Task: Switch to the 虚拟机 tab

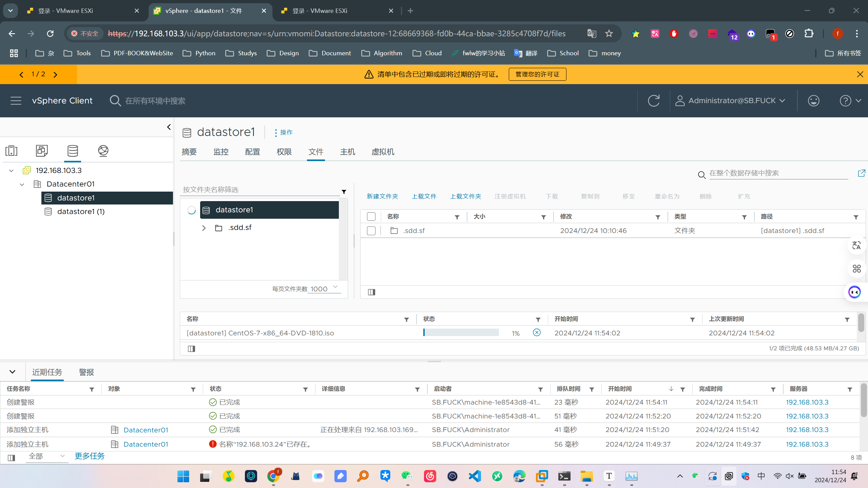Action: 383,152
